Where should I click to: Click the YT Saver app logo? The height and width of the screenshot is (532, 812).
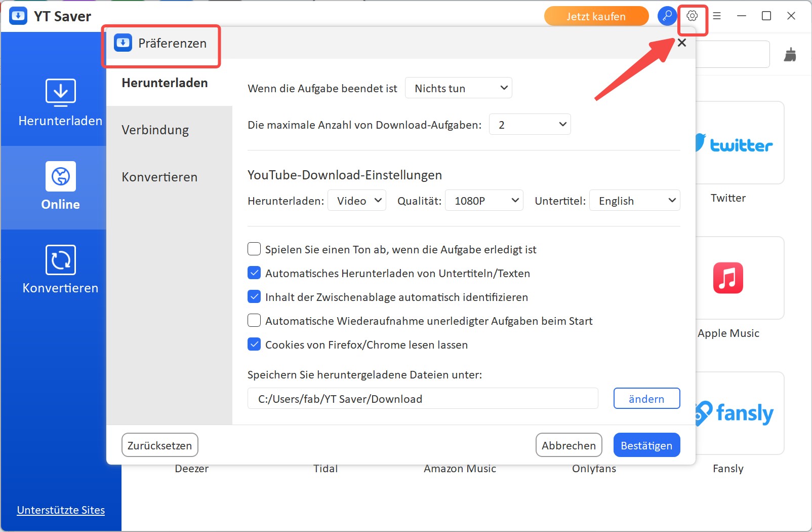18,16
